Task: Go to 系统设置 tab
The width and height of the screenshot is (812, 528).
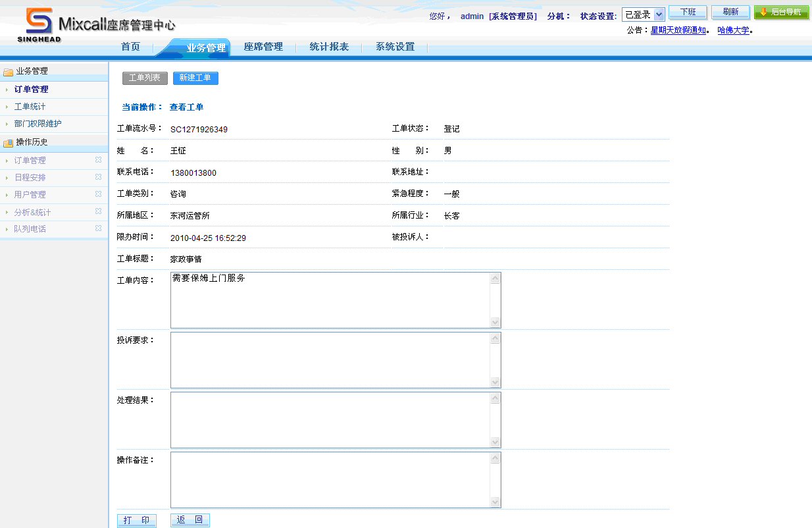Action: (395, 47)
